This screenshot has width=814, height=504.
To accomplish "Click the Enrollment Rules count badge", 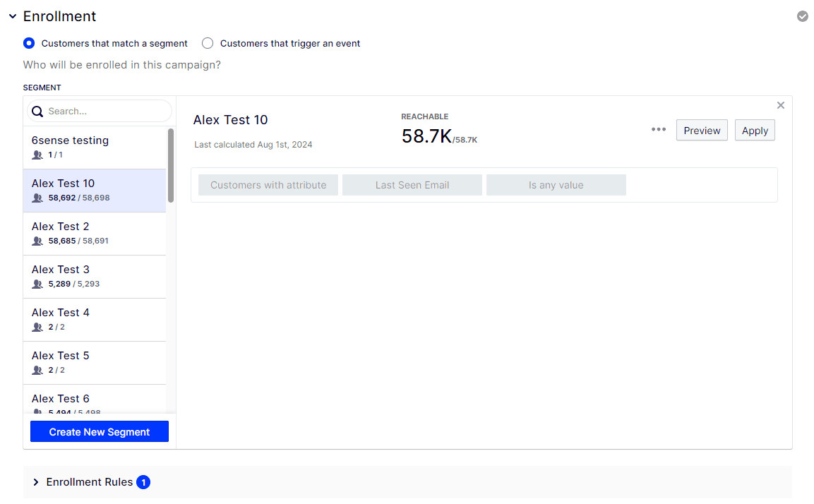I will pyautogui.click(x=143, y=482).
